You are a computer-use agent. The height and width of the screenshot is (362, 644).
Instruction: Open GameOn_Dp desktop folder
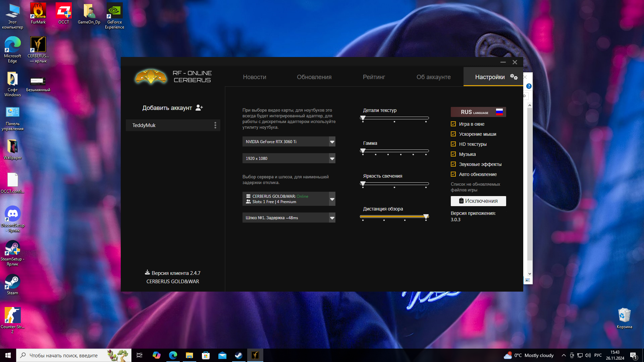coord(89,14)
